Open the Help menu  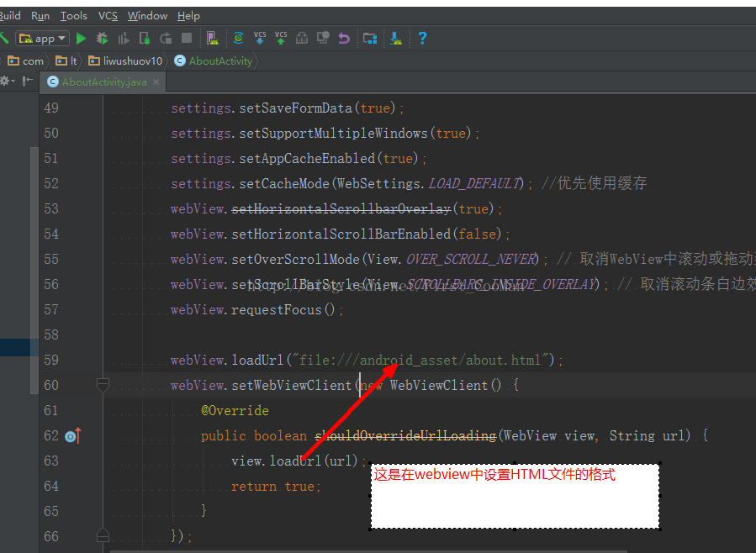[x=188, y=16]
